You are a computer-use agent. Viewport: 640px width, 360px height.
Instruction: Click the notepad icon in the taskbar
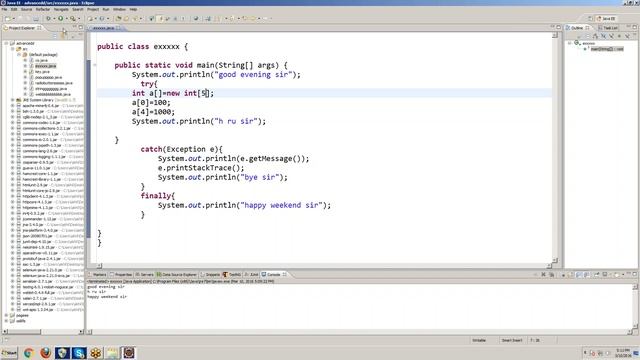coord(112,353)
